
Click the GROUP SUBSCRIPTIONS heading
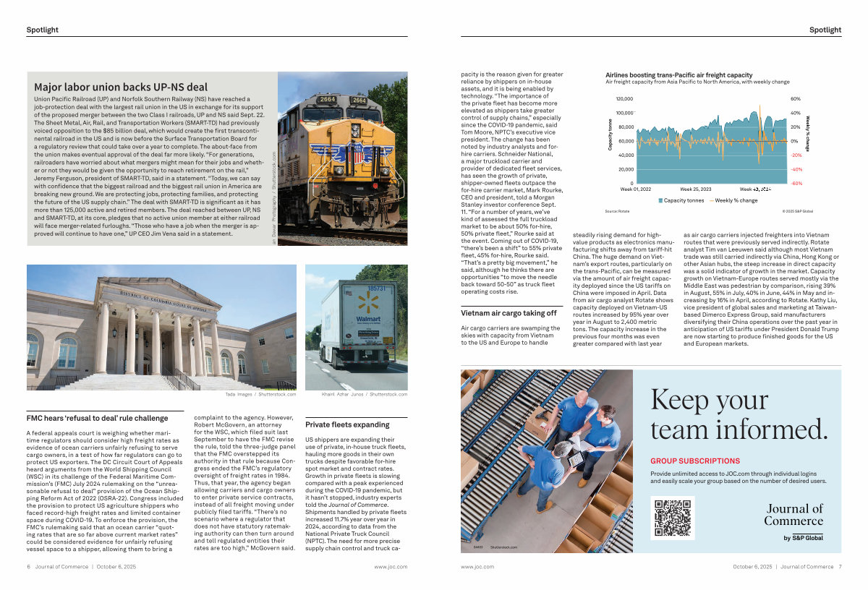[x=694, y=461]
